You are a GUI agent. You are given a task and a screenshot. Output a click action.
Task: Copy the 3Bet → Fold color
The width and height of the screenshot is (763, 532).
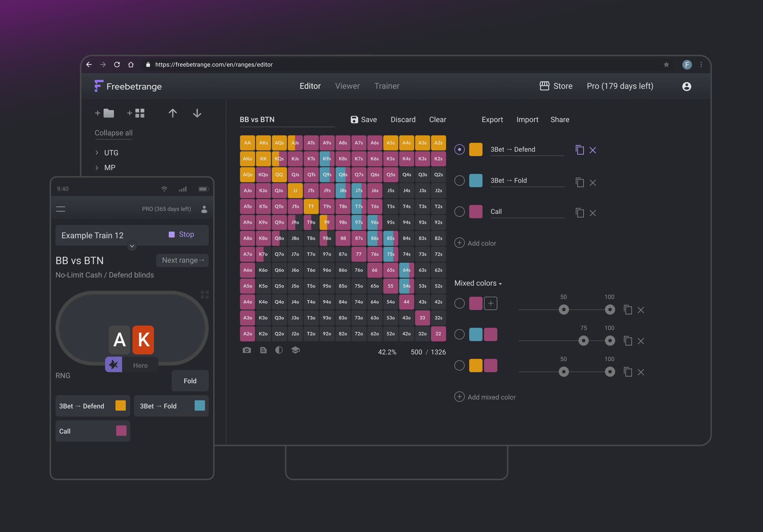click(580, 182)
